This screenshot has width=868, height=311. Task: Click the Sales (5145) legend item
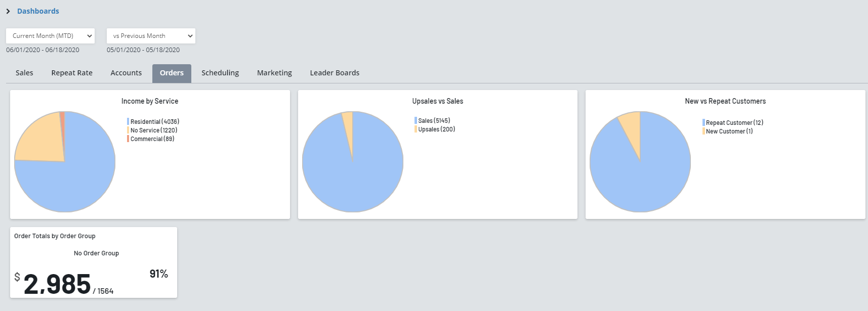point(434,121)
